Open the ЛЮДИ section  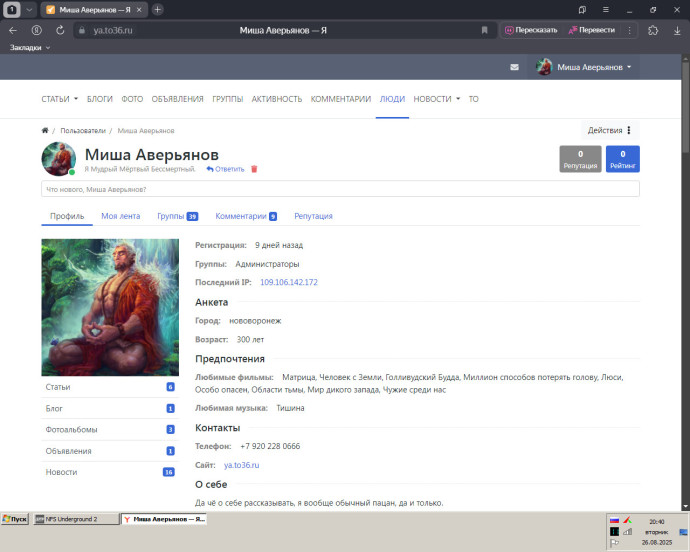click(x=392, y=99)
